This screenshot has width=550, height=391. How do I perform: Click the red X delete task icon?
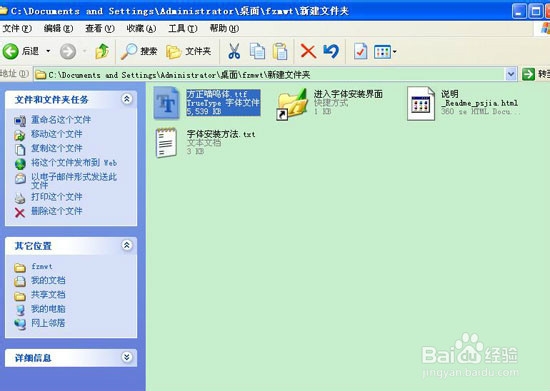click(x=20, y=213)
